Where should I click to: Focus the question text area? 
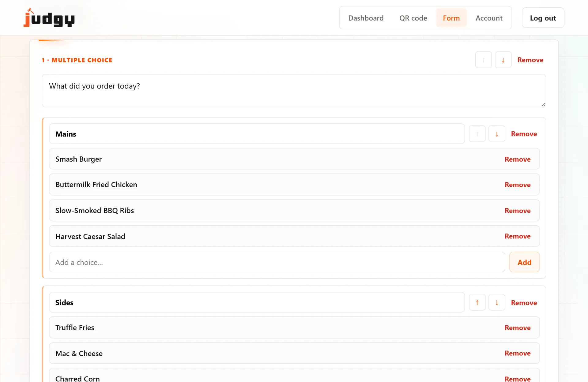point(294,91)
